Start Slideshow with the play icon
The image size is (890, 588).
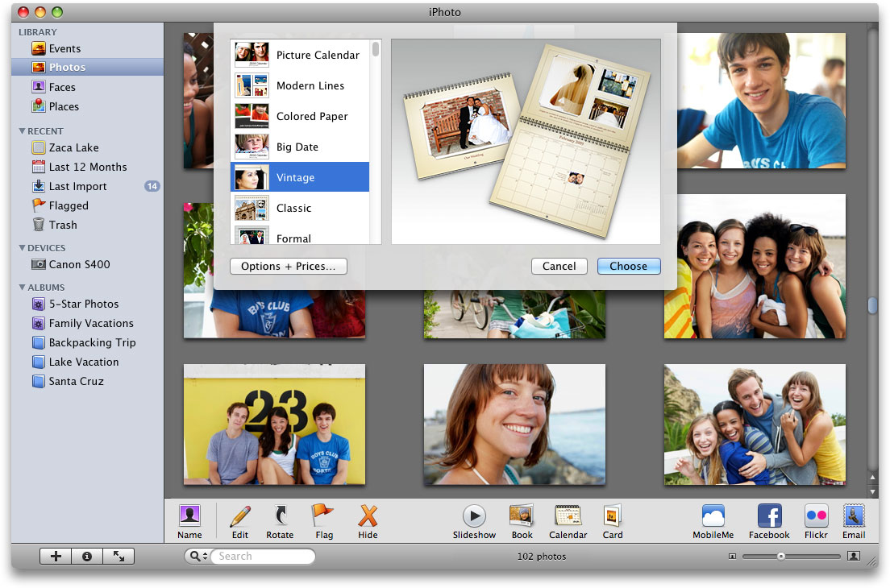(474, 516)
